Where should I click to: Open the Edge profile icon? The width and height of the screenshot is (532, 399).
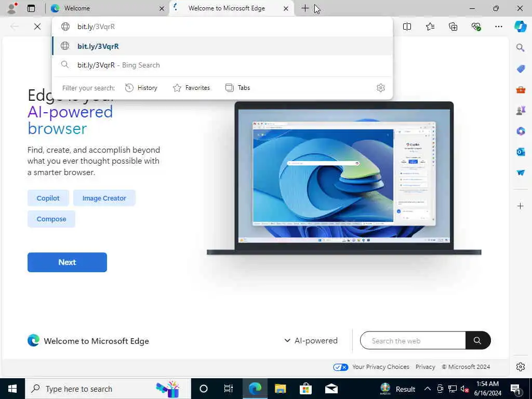click(12, 8)
